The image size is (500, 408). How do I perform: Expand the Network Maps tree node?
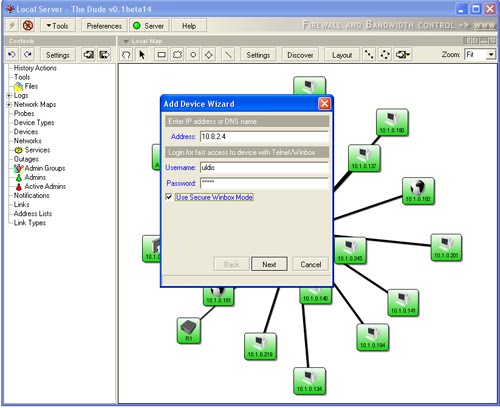pos(9,105)
